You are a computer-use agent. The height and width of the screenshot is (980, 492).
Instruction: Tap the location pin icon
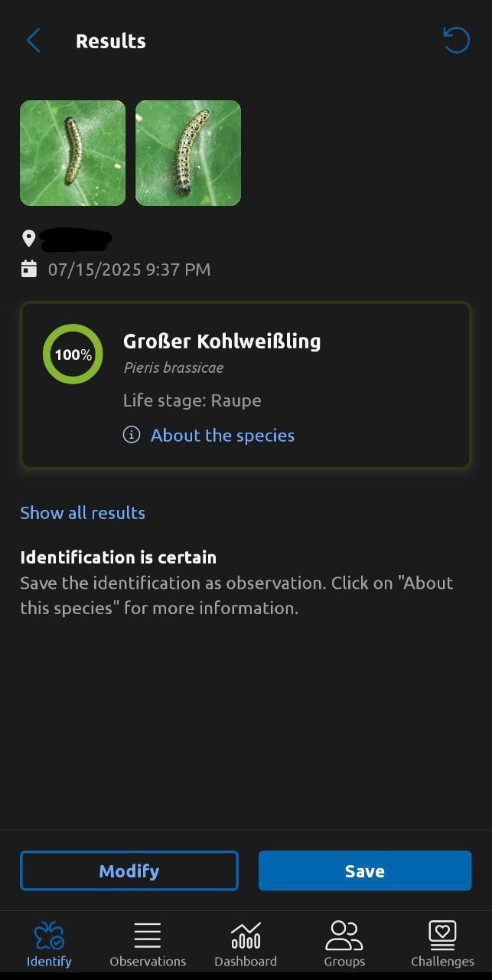coord(28,238)
